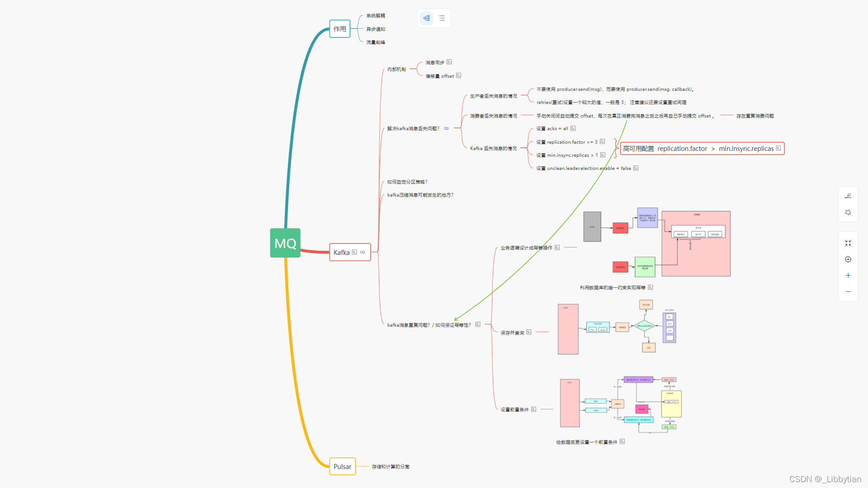Screen dimensions: 868x488
Task: Open note icon beside 给数据变更设置一个前置条件
Action: (x=622, y=441)
